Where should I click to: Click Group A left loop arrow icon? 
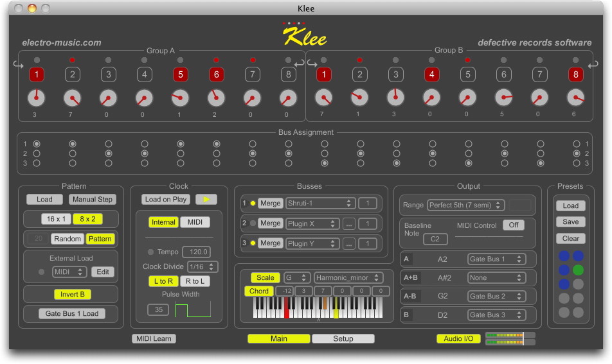tap(18, 64)
